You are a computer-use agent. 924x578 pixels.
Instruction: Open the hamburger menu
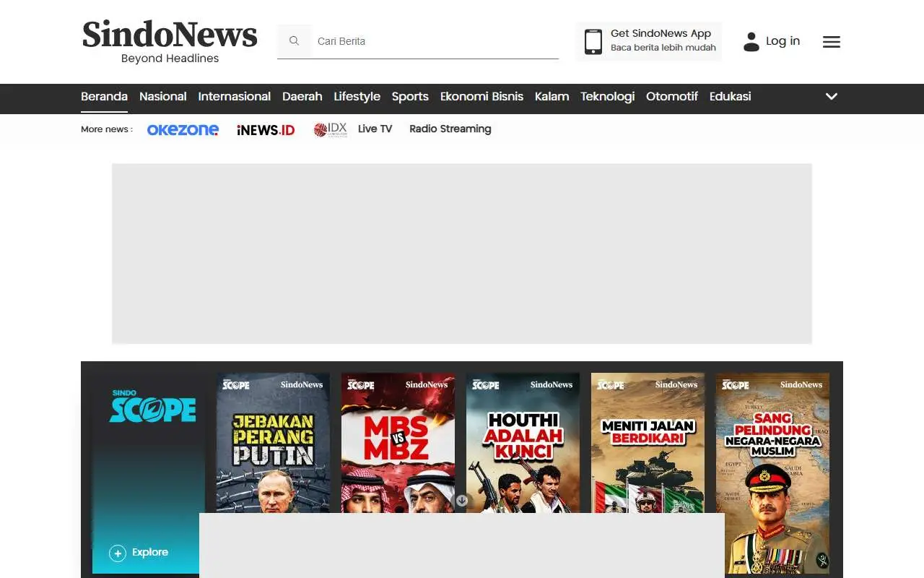click(x=832, y=42)
